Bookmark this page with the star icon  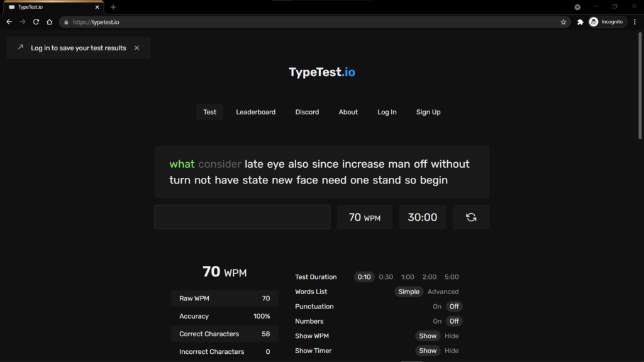point(563,22)
